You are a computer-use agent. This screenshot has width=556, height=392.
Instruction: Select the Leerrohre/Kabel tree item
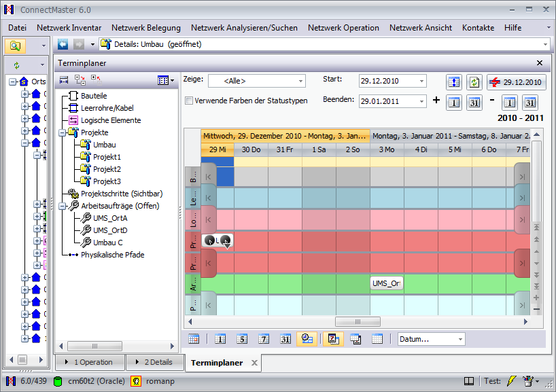point(107,108)
